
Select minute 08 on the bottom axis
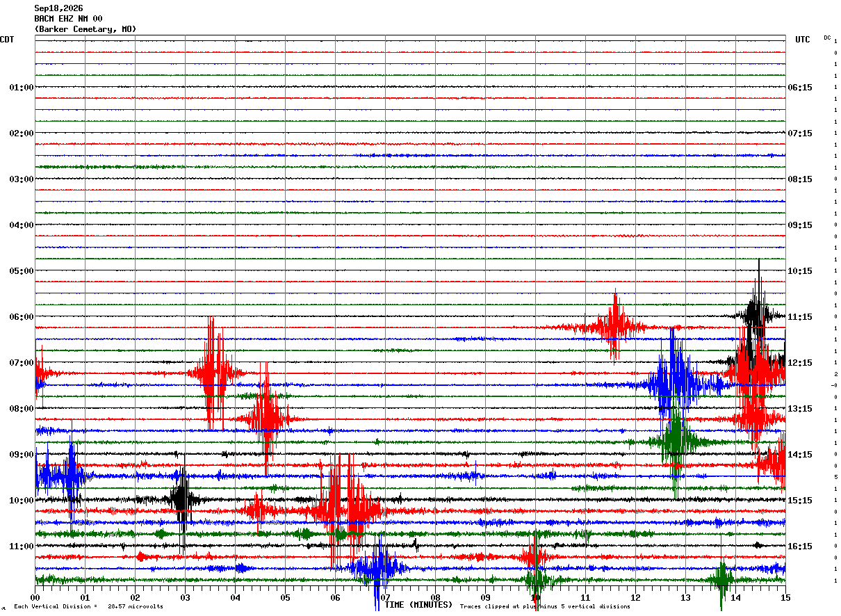coord(435,598)
